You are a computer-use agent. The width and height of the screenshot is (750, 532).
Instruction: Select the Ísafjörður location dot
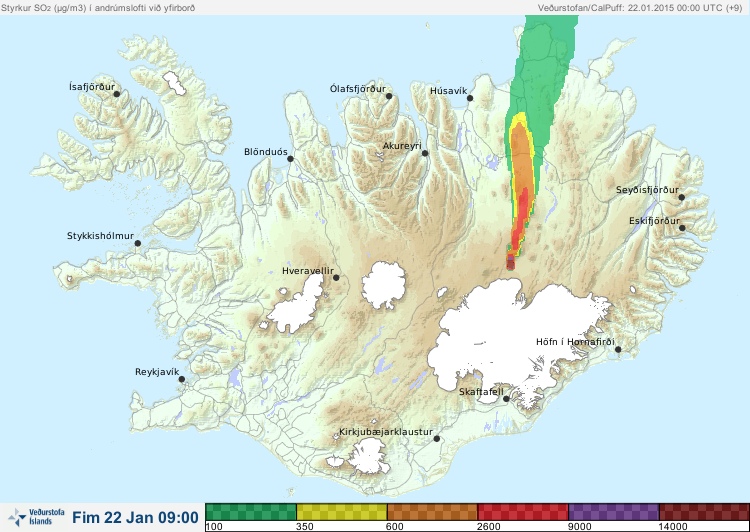coord(116,94)
